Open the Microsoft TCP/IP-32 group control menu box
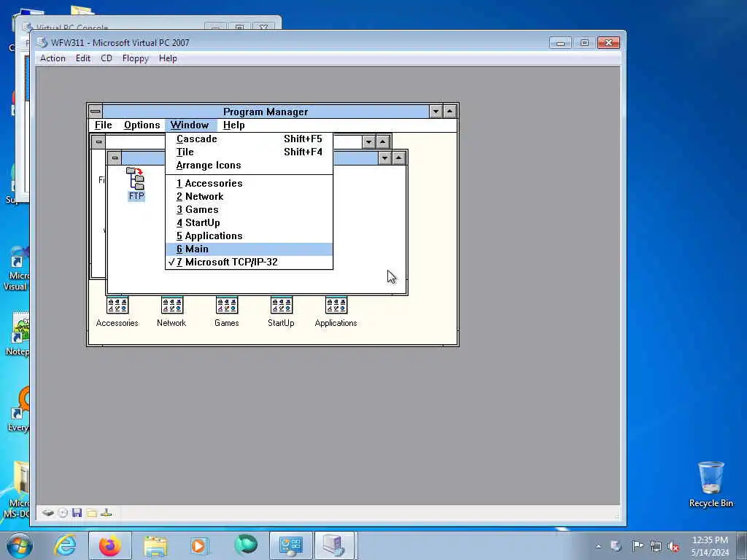This screenshot has height=560, width=747. pos(115,157)
